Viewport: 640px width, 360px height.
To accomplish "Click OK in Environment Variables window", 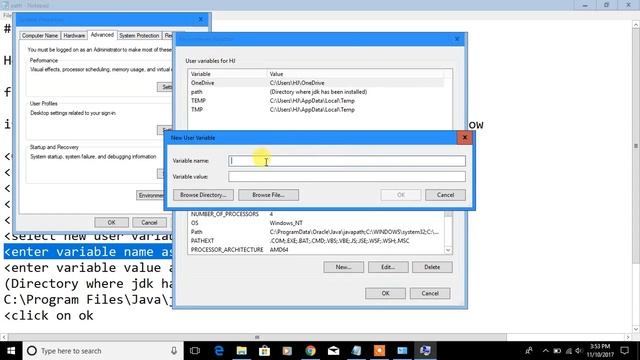I will tap(385, 293).
